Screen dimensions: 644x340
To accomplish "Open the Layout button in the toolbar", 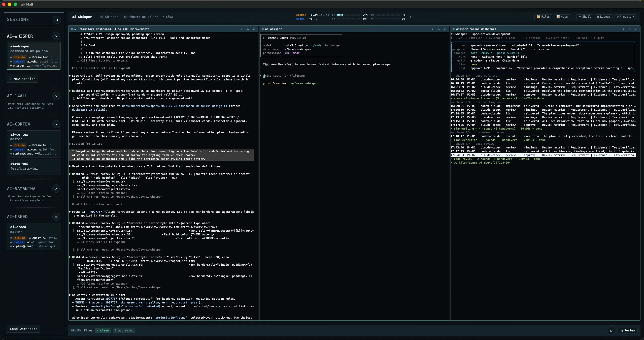I will click(604, 17).
